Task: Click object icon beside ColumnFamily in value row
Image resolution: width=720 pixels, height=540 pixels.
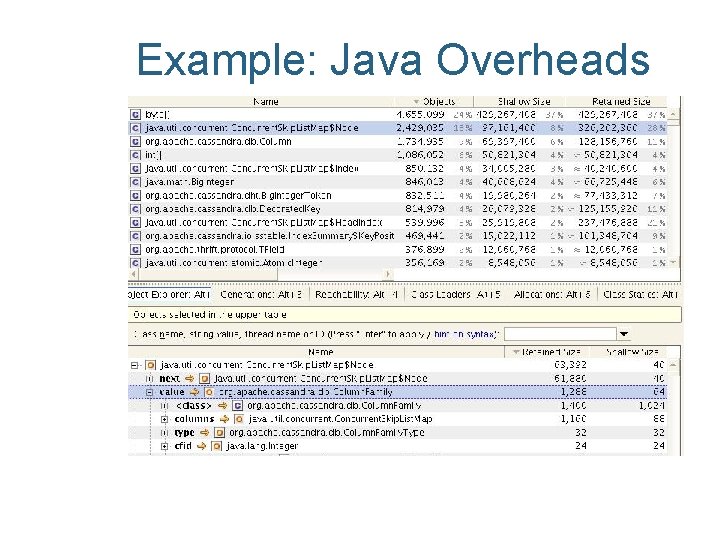Action: pyautogui.click(x=209, y=392)
